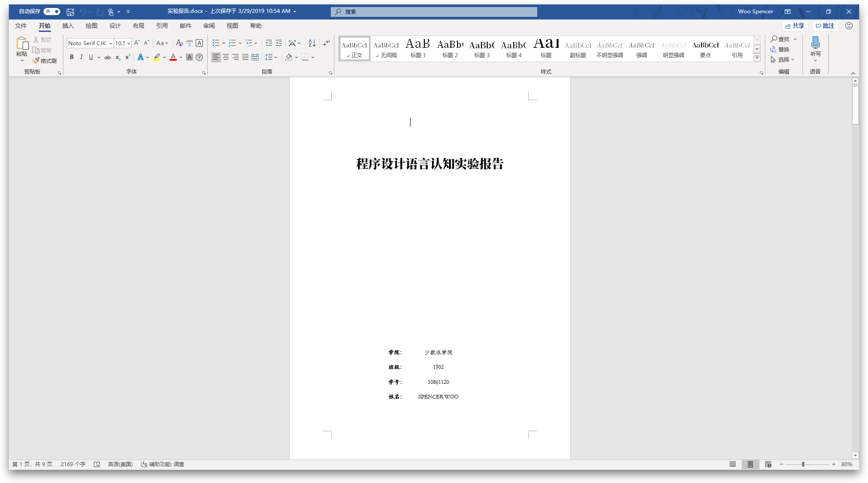The image size is (868, 483).
Task: Click the Find (查找) button
Action: [x=780, y=39]
